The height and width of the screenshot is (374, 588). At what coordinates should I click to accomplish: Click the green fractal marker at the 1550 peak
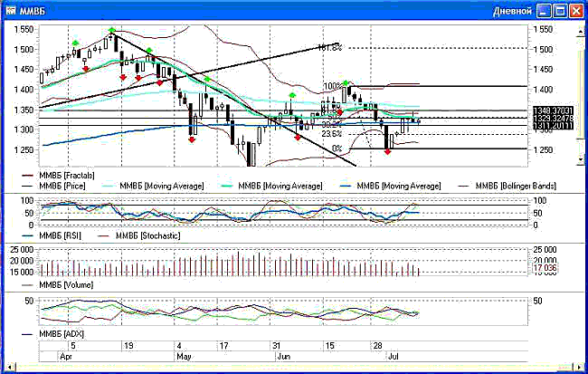point(111,30)
